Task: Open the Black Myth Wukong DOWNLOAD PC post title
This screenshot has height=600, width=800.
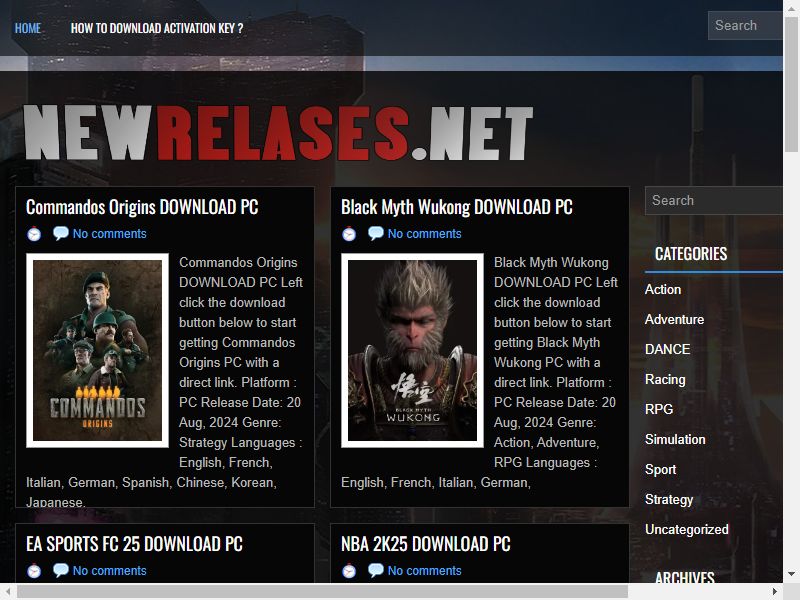Action: click(457, 207)
